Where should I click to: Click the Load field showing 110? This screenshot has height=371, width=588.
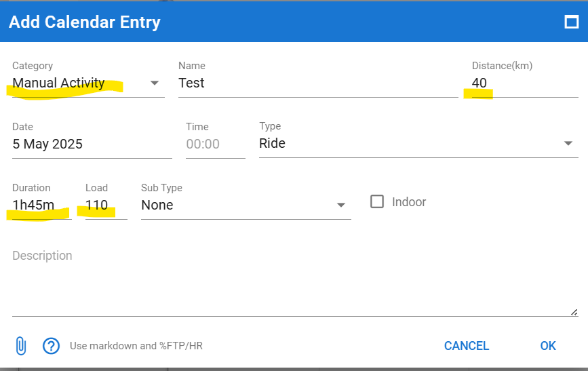(x=106, y=205)
